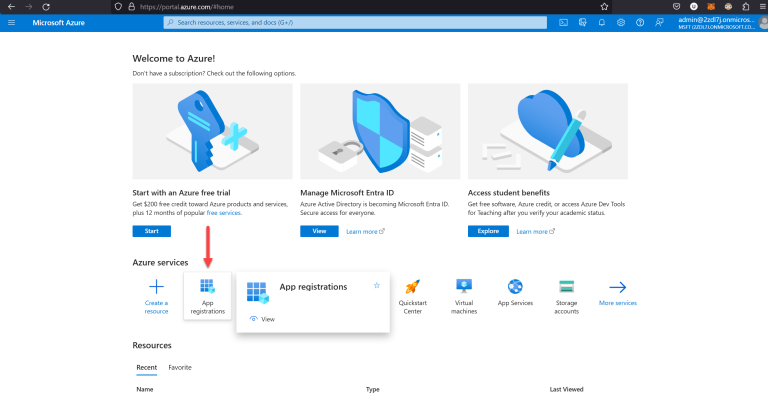Click View in App registrations popup

pyautogui.click(x=262, y=319)
